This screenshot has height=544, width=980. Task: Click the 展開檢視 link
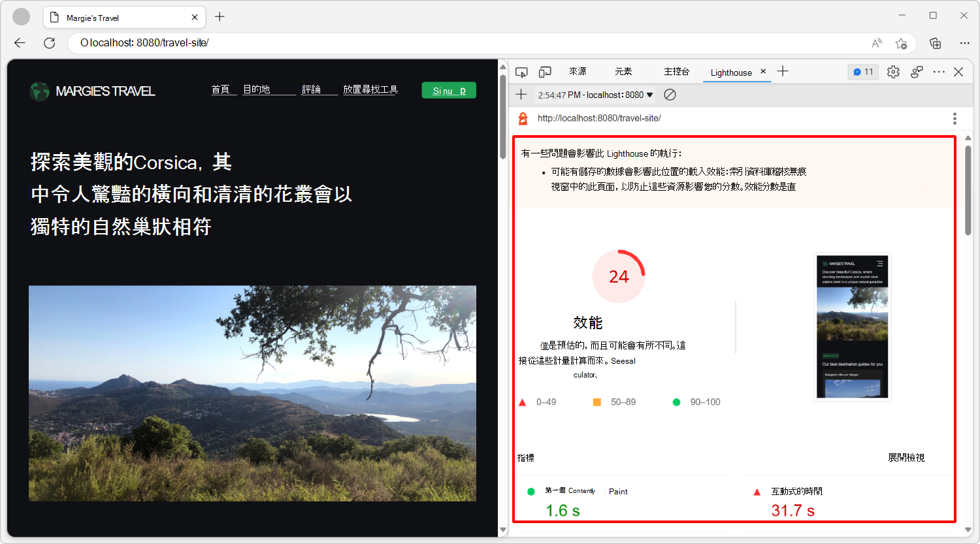[x=906, y=458]
